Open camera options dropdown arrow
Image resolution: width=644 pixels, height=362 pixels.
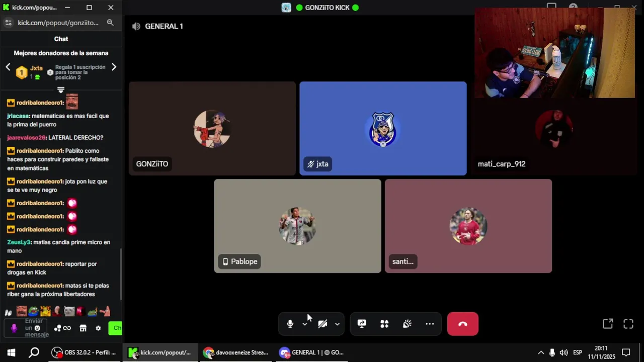pos(337,324)
